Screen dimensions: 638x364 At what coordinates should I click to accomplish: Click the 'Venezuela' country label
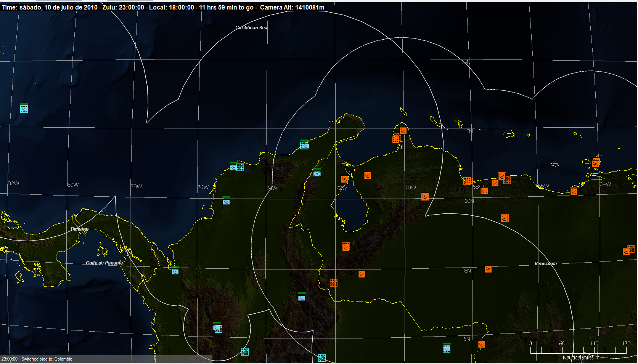[545, 264]
